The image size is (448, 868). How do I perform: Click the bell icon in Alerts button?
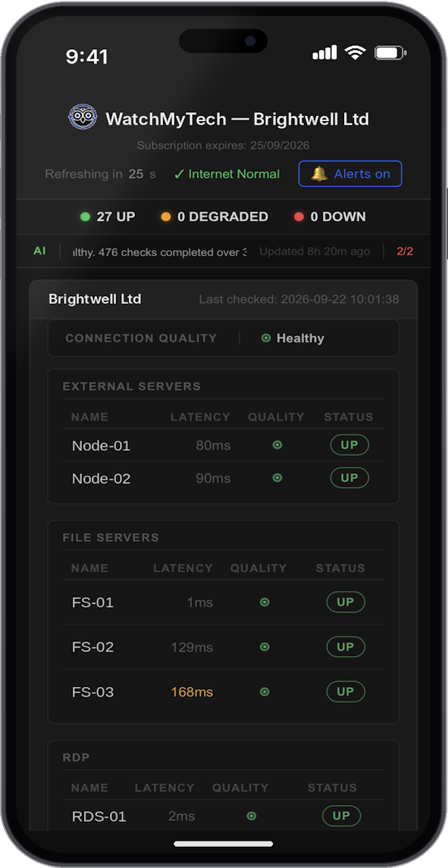pos(319,173)
